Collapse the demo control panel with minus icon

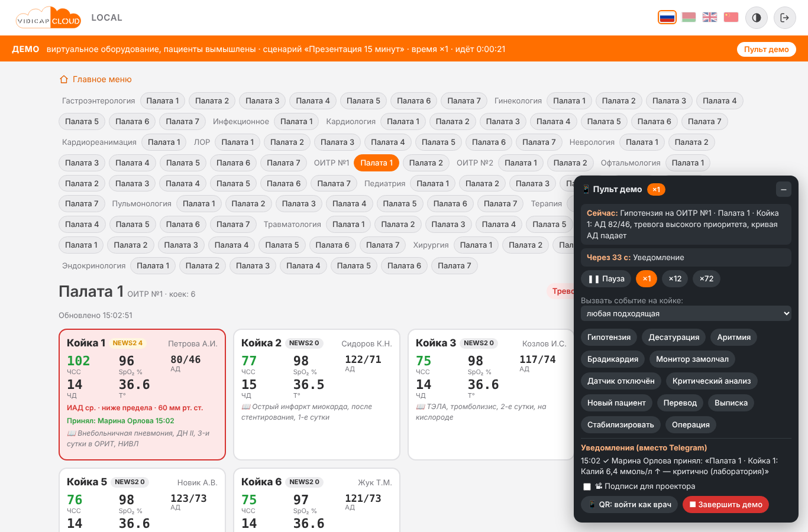(x=783, y=189)
